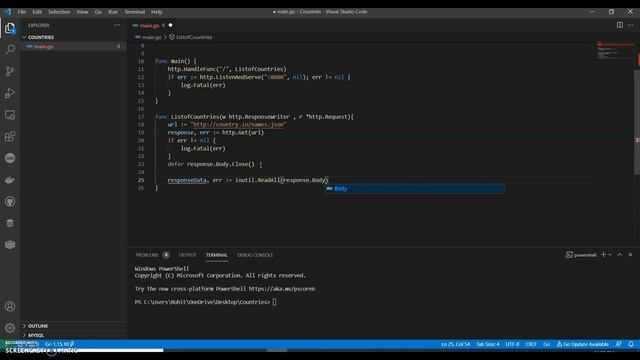This screenshot has height=360, width=640.
Task: Click CRLF line ending in status bar
Action: coord(531,344)
